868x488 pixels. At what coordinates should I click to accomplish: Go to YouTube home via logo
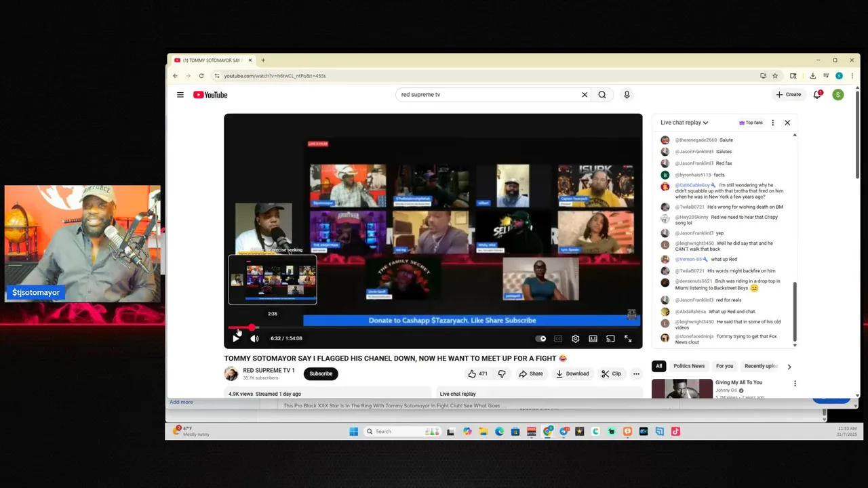pyautogui.click(x=210, y=95)
